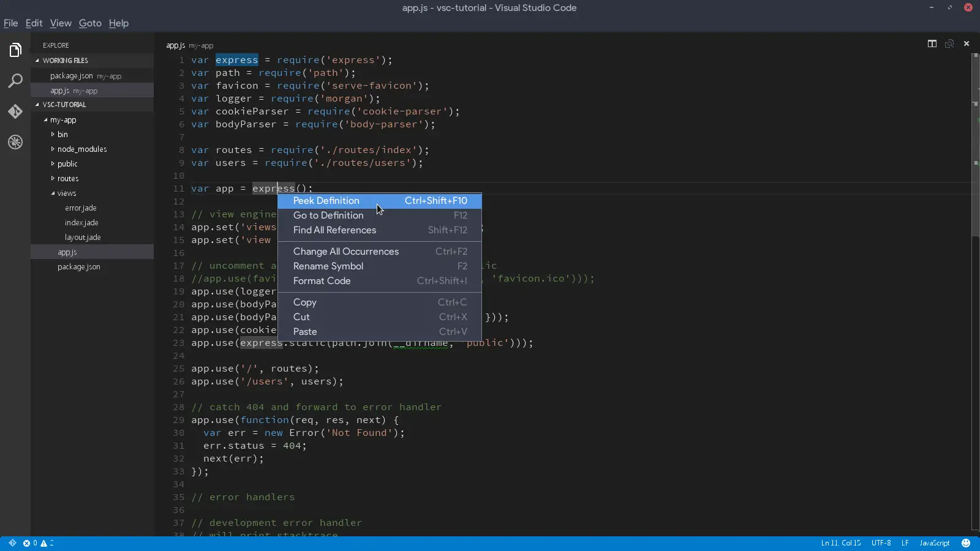This screenshot has width=980, height=551.
Task: Click the app.js my-app editor title
Action: coord(190,45)
